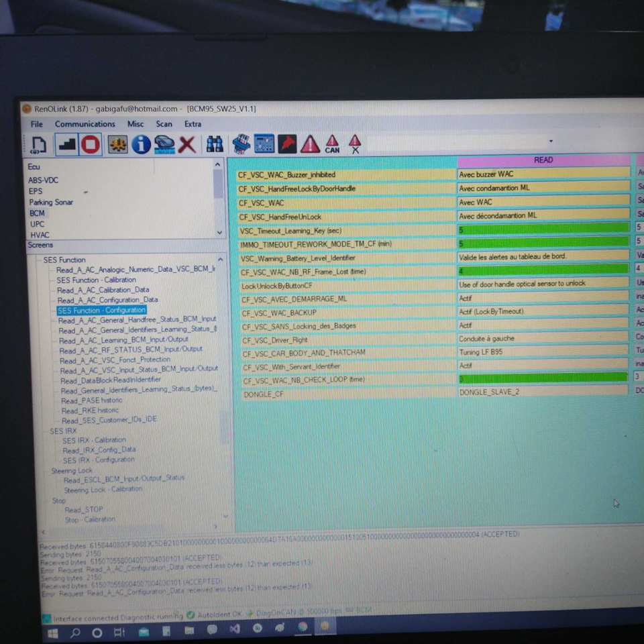Viewport: 644px width, 644px height.
Task: Click the 'Conduite à gauche' value cell
Action: tap(543, 338)
